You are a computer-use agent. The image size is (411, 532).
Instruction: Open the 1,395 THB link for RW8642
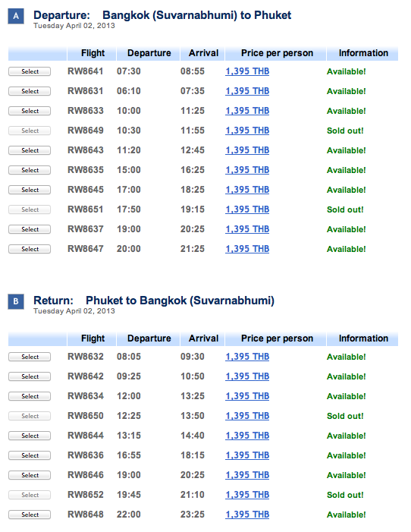(247, 376)
